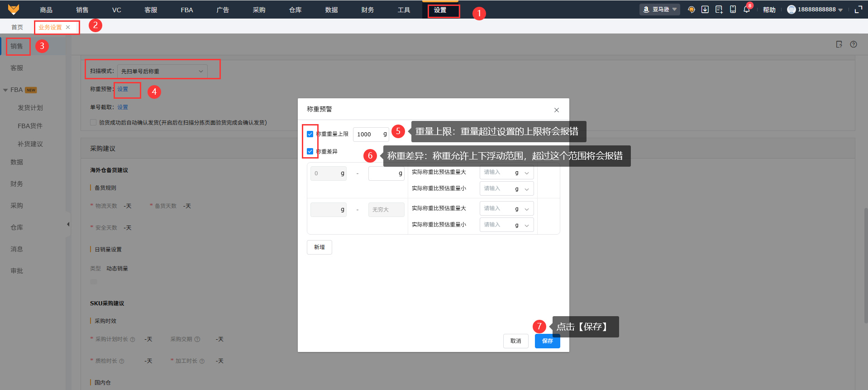Uncheck the 称重重量上限 checkbox

click(310, 134)
